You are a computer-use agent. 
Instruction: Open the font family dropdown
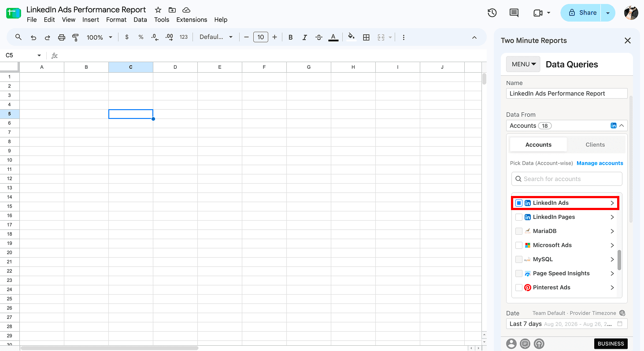tap(216, 37)
